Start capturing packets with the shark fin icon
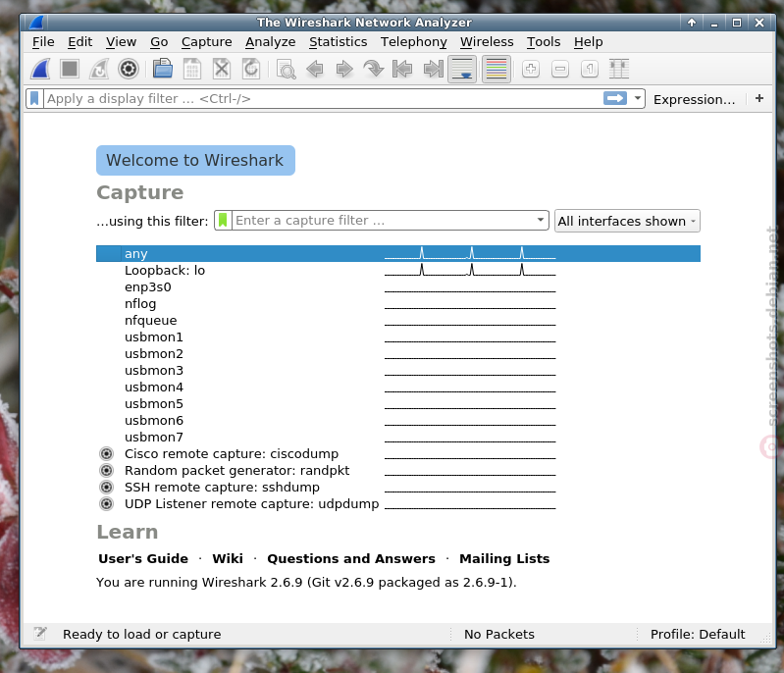This screenshot has height=673, width=784. coord(40,69)
